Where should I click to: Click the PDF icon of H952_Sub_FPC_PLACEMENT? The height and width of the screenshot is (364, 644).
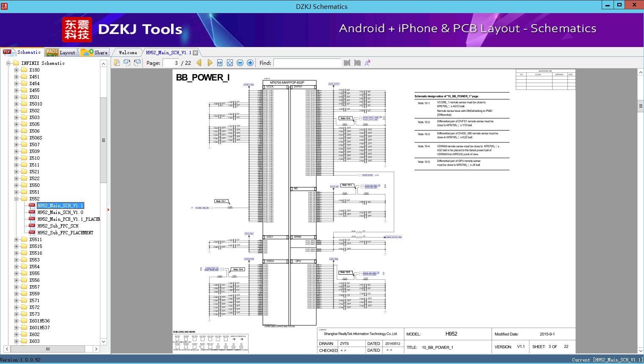32,232
